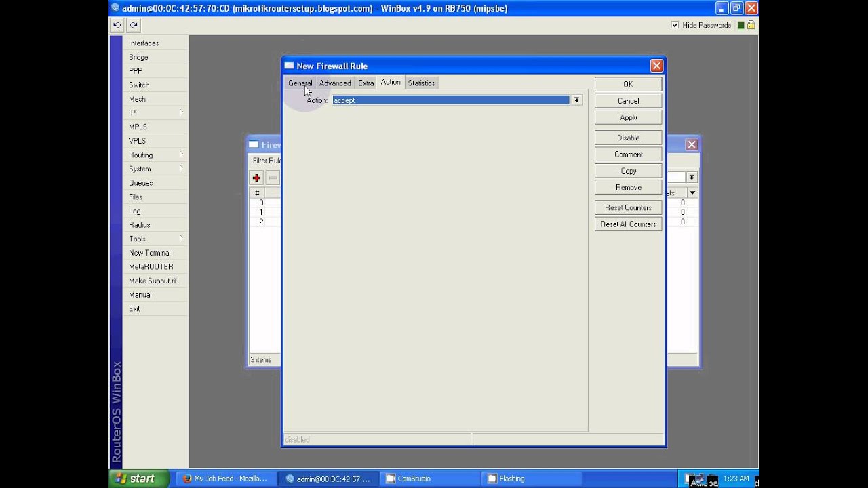Expand the IP submenu
Screen dimensions: 868x488
[156, 113]
